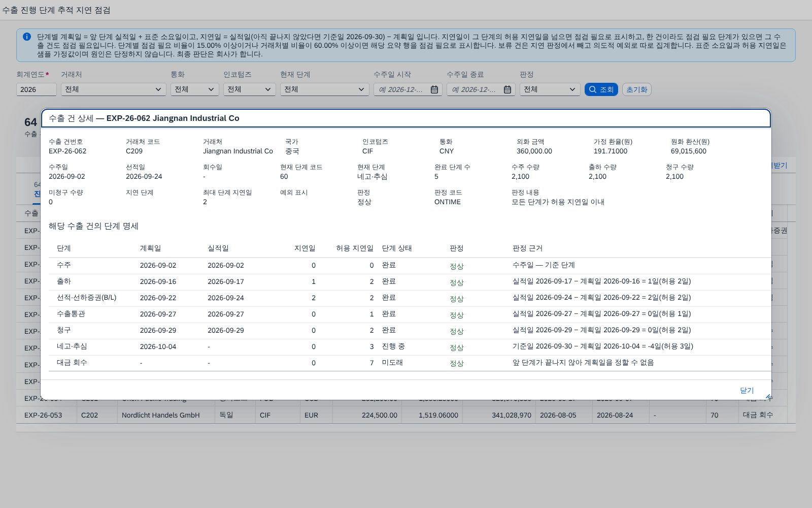Screen dimensions: 812x508
Task: Select the 선적·선하증권(B/L) stage row
Action: point(410,298)
